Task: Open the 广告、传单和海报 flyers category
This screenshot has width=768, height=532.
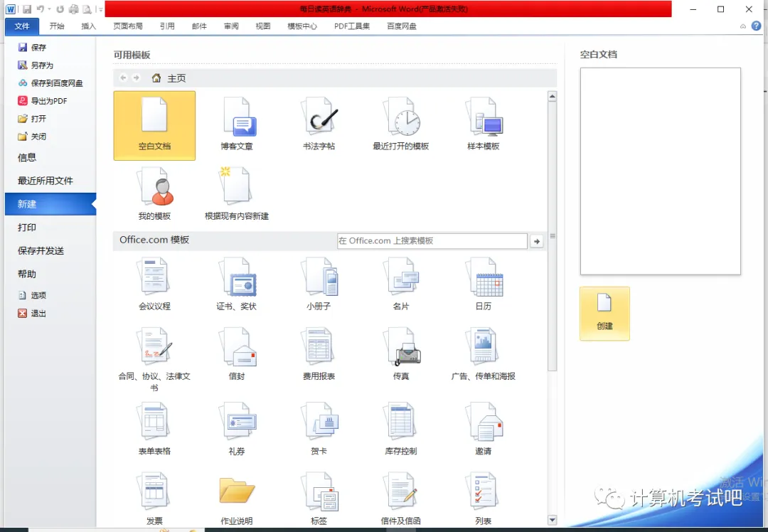Action: click(483, 354)
